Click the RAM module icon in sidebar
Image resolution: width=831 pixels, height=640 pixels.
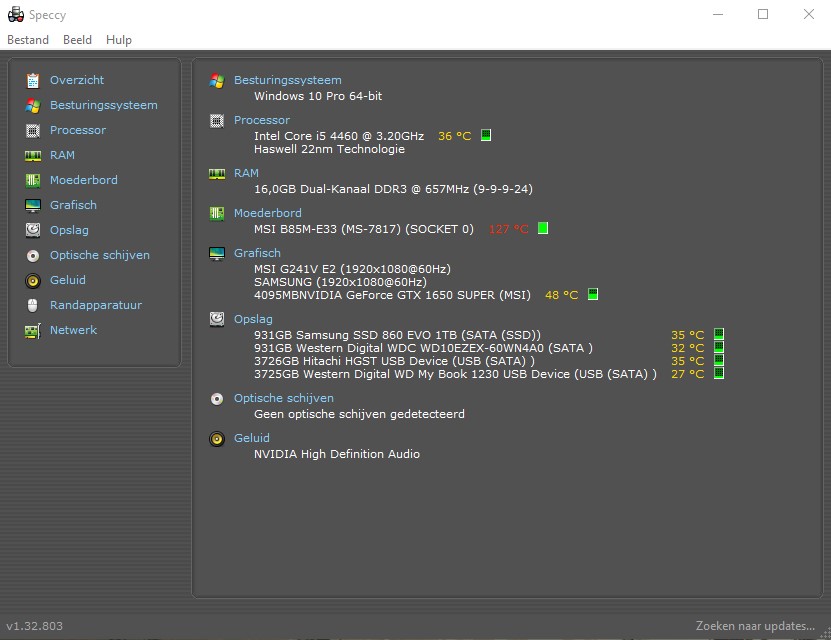tap(33, 155)
